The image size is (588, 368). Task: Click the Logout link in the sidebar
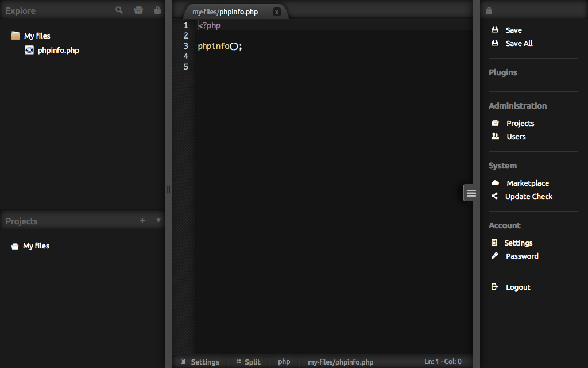[518, 287]
